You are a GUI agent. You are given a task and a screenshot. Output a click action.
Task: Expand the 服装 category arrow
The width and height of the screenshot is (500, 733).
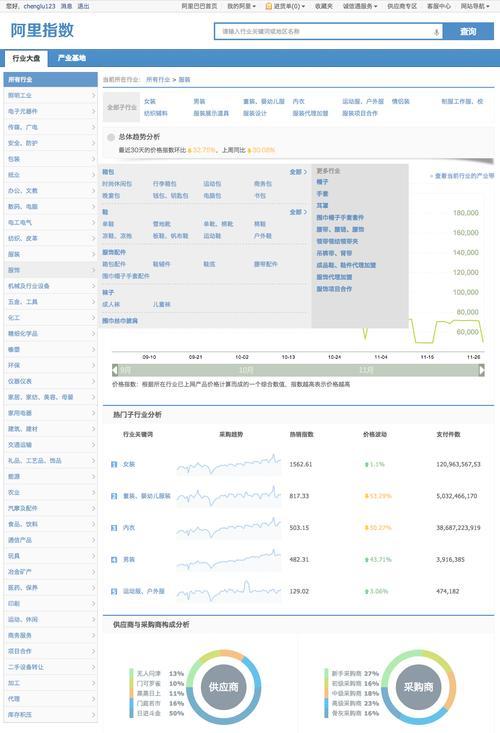click(x=93, y=254)
